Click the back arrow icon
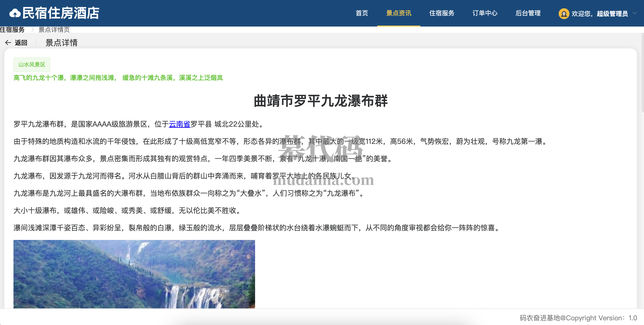 click(8, 43)
